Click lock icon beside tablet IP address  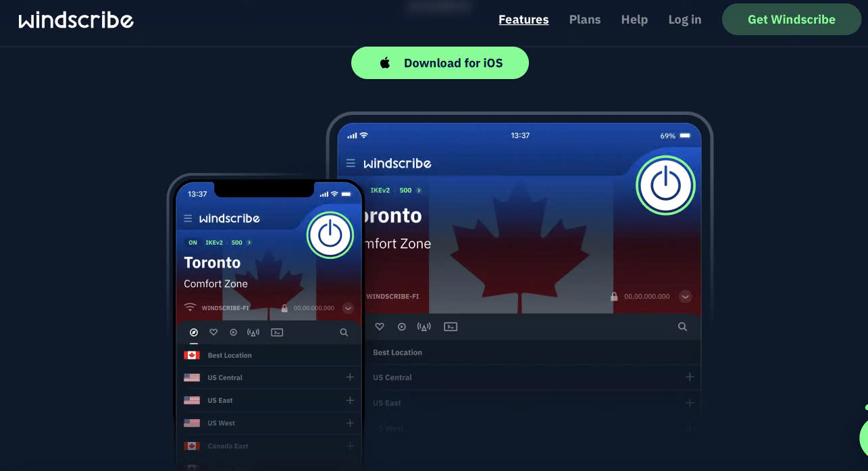click(614, 297)
